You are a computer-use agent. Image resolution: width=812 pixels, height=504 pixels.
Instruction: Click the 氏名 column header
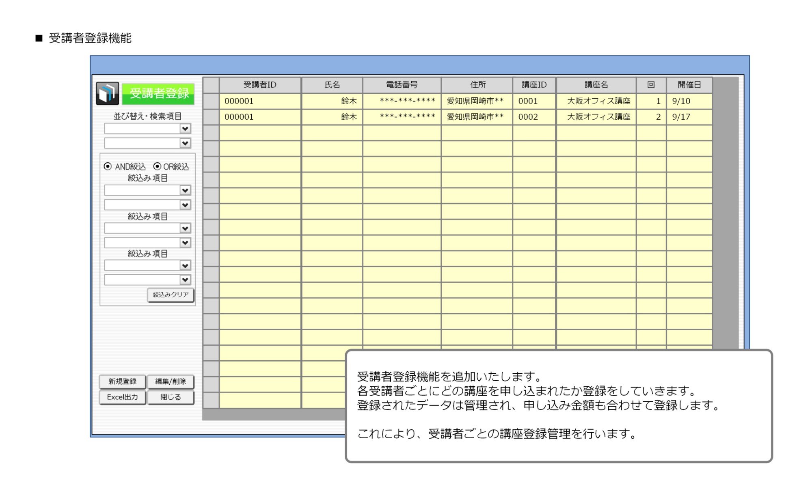332,85
